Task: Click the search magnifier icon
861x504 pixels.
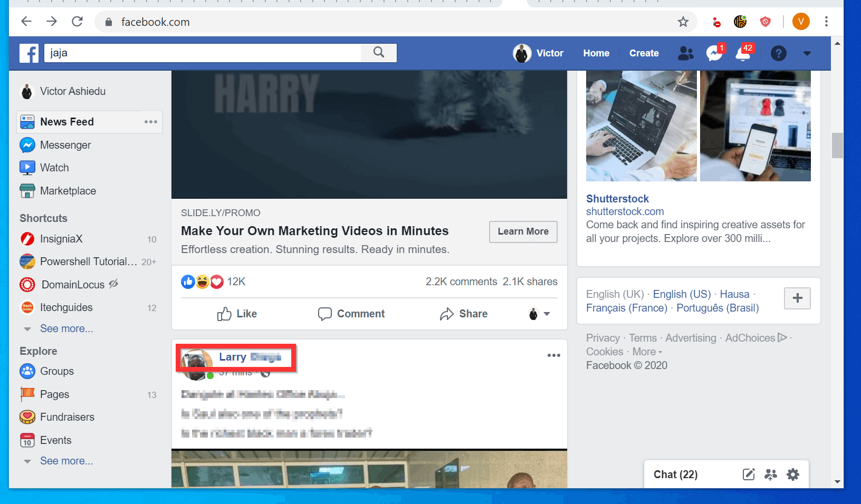Action: click(378, 53)
